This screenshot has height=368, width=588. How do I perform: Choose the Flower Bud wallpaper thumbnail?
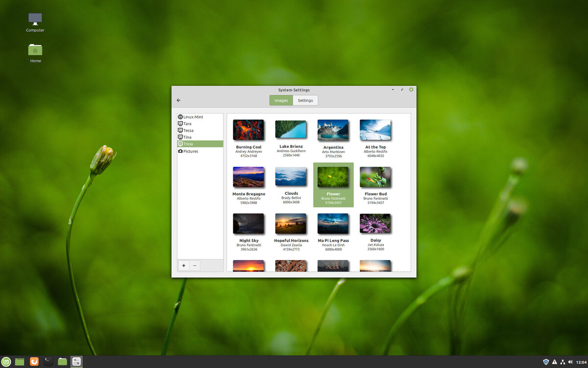(375, 177)
